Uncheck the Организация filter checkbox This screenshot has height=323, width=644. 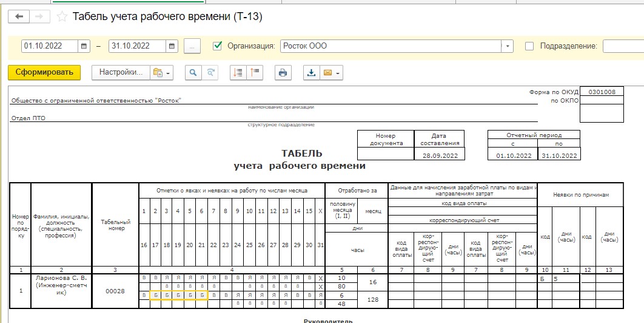217,46
